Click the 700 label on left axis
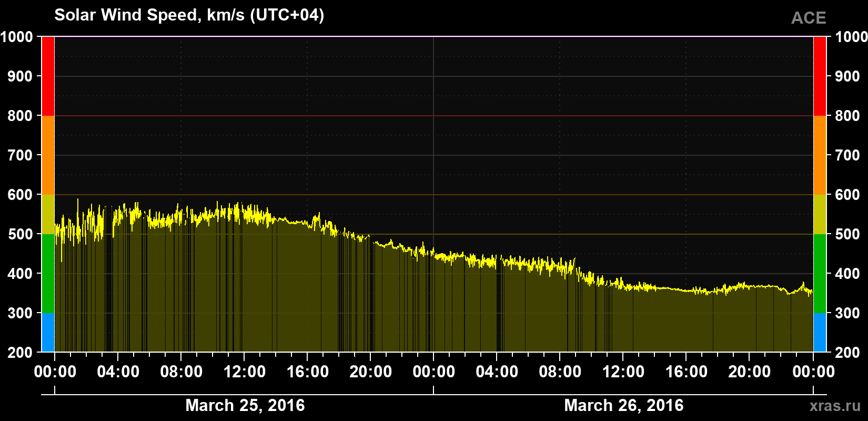Image resolution: width=868 pixels, height=421 pixels. [20, 155]
